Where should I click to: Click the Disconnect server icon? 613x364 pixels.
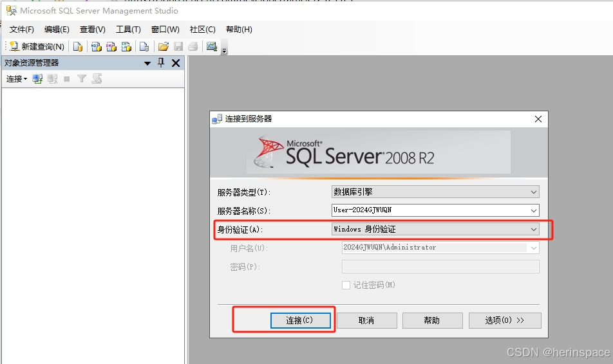click(52, 79)
